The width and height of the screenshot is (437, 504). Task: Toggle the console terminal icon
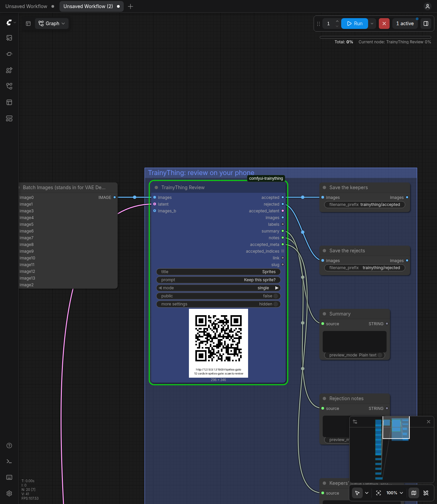9,461
